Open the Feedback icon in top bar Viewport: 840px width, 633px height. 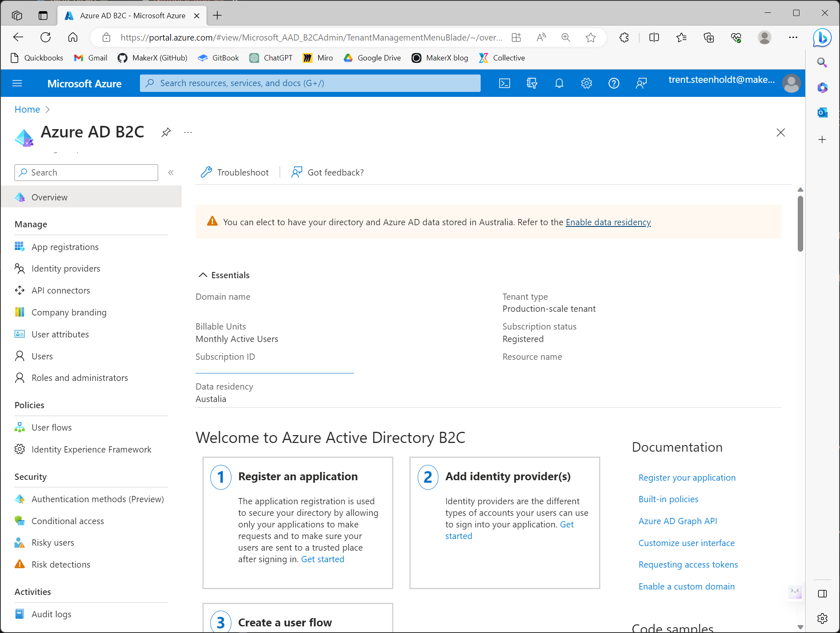641,83
